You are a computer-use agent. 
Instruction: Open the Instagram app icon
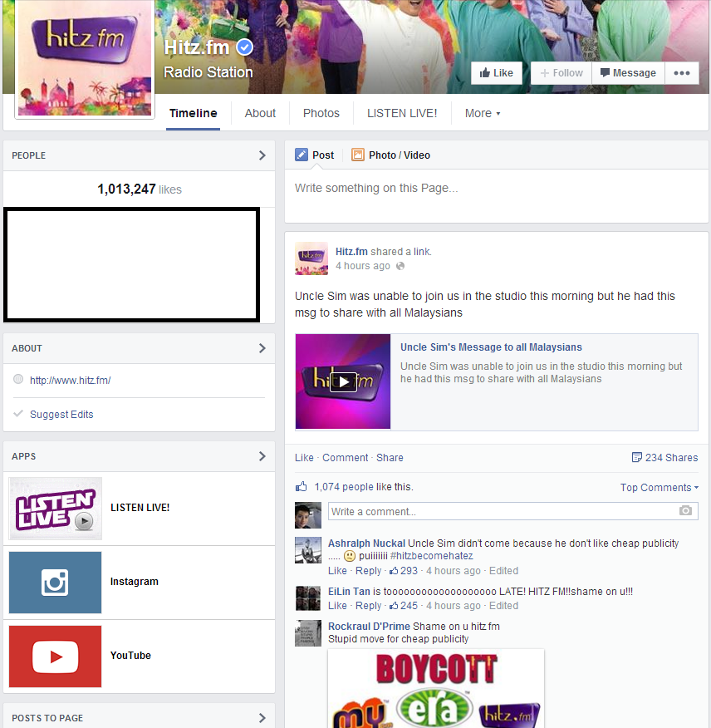click(55, 583)
